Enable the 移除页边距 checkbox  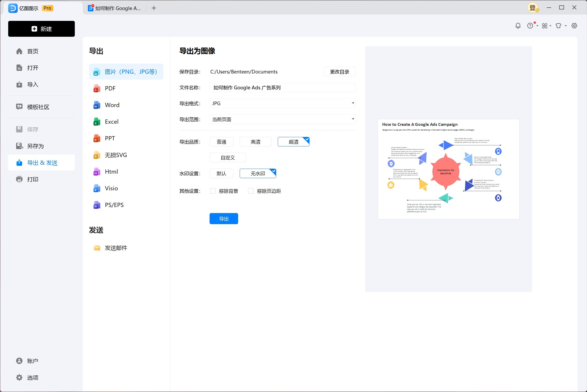pyautogui.click(x=251, y=191)
